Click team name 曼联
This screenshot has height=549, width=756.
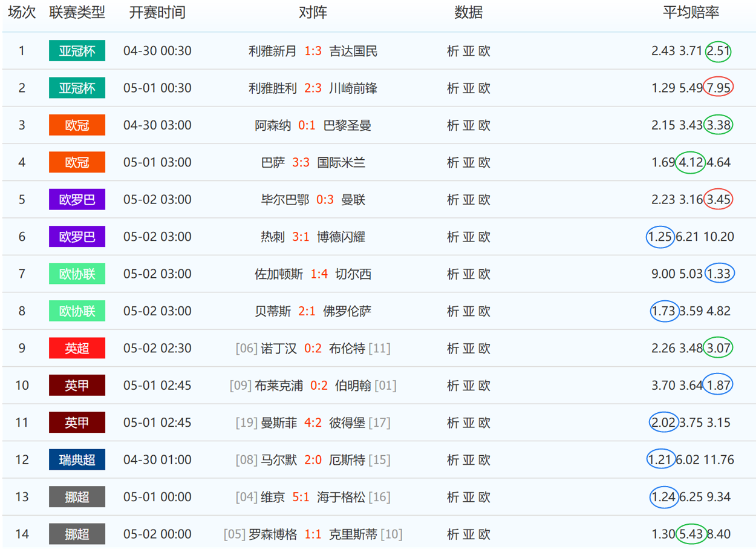pos(353,200)
